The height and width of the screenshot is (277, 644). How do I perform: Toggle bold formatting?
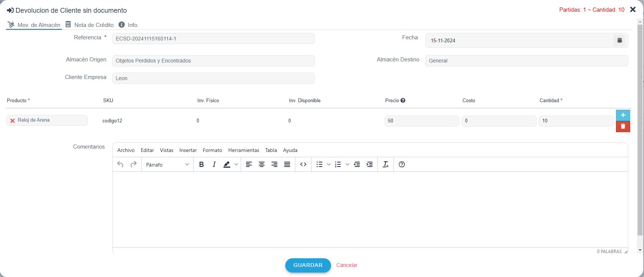pyautogui.click(x=201, y=164)
